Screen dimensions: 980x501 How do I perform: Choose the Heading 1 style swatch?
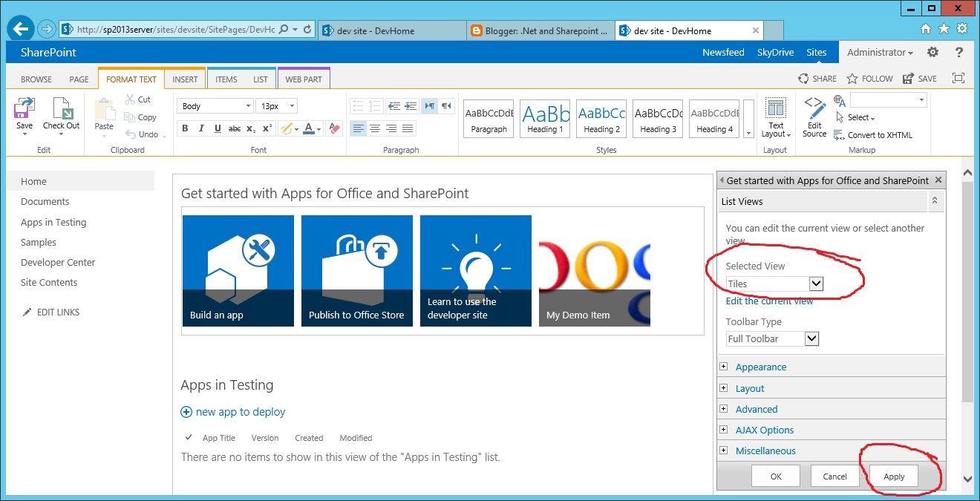[544, 117]
